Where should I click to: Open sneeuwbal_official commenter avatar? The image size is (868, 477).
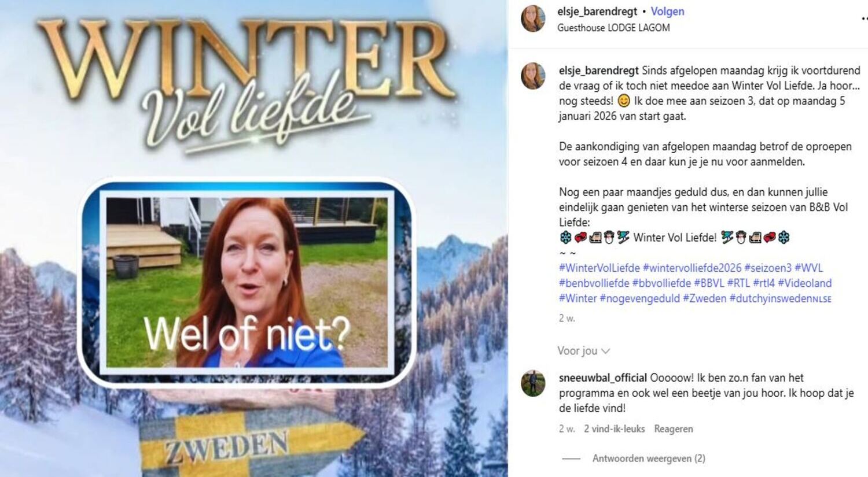533,383
